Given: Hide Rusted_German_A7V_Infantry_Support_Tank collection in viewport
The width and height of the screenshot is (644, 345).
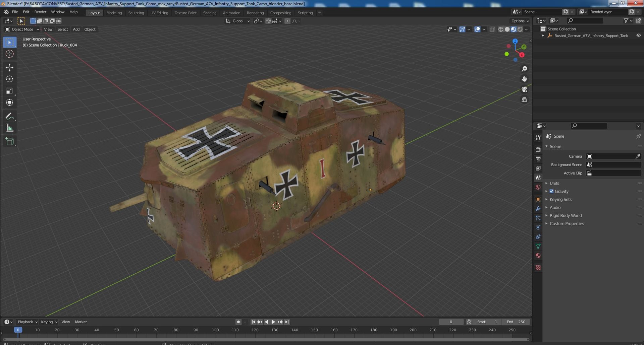Looking at the screenshot, I should 638,36.
